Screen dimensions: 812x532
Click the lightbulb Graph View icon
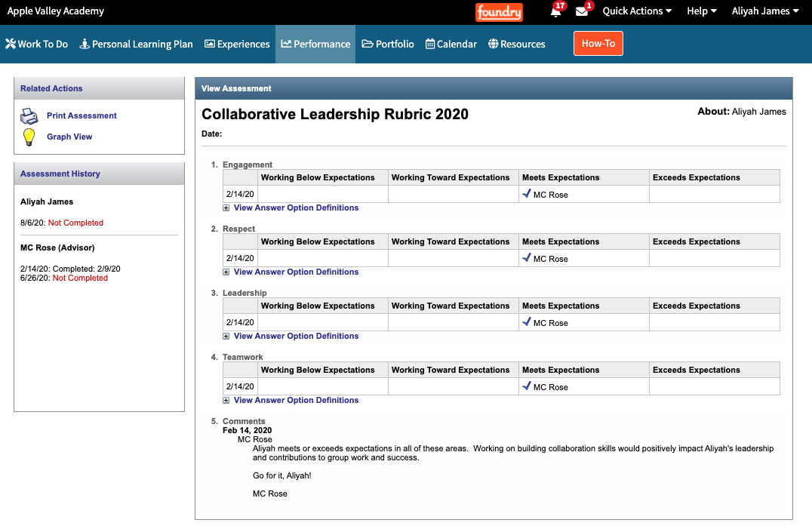[29, 137]
